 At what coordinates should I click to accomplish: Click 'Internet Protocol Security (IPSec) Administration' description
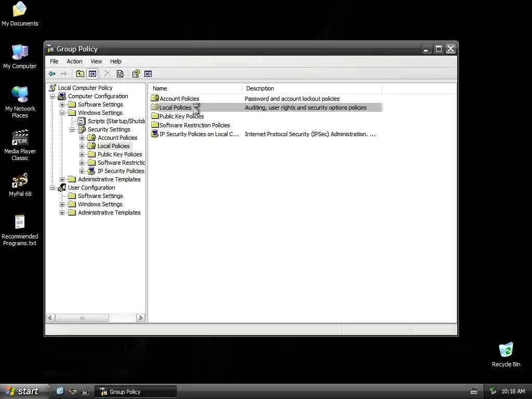(x=310, y=134)
